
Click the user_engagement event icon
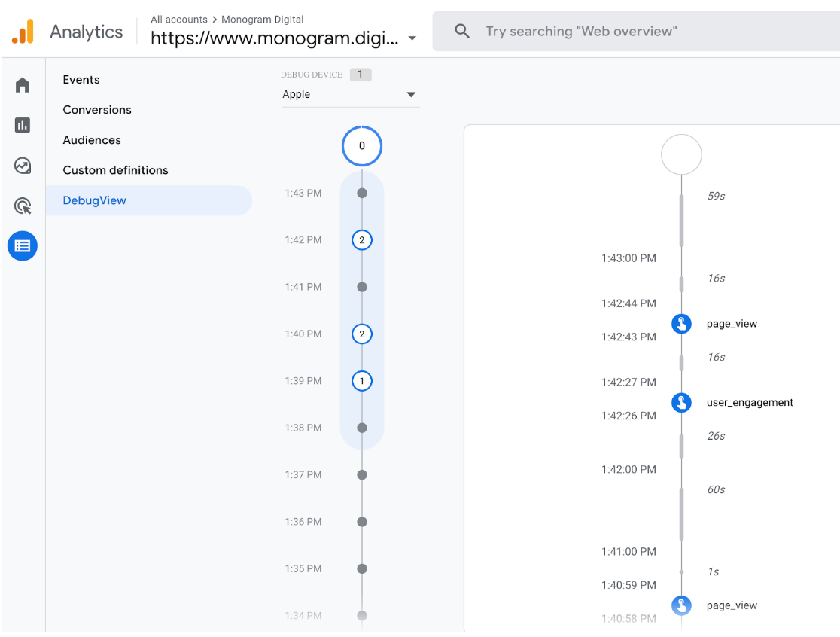pyautogui.click(x=681, y=403)
